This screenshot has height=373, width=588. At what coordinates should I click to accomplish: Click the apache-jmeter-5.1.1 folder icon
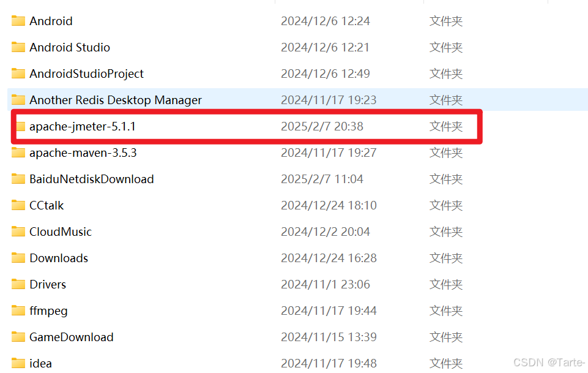(x=21, y=126)
